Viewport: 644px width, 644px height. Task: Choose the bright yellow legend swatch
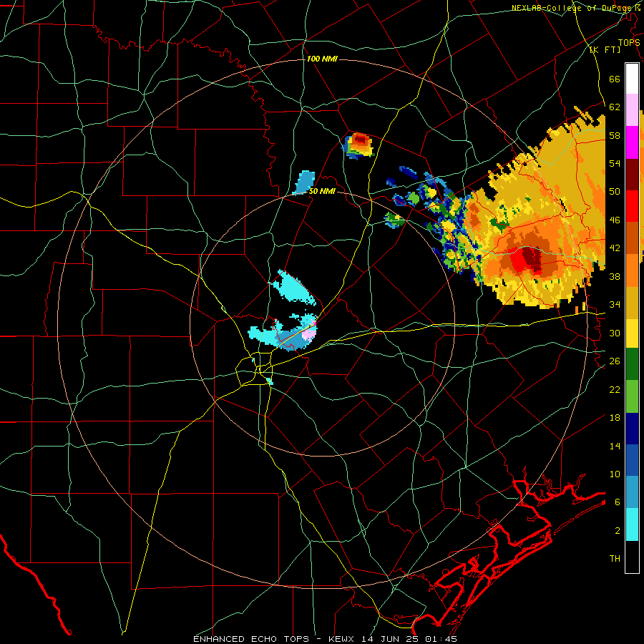[632, 333]
